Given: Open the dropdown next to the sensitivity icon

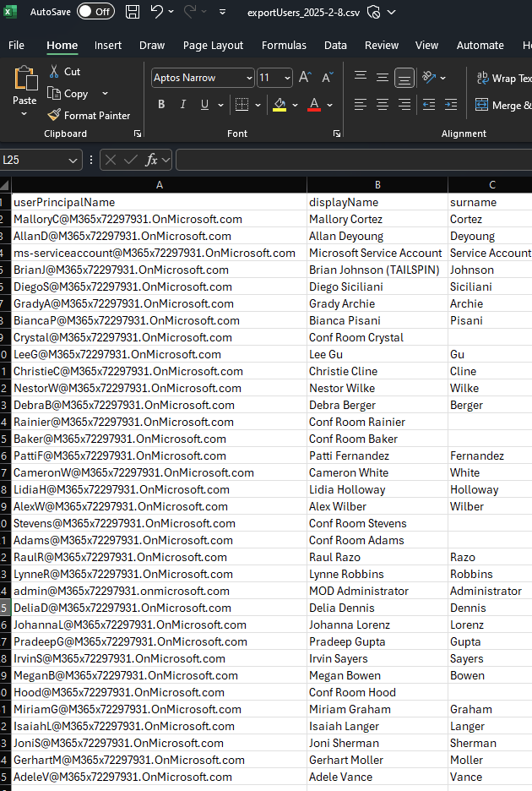Looking at the screenshot, I should 391,12.
